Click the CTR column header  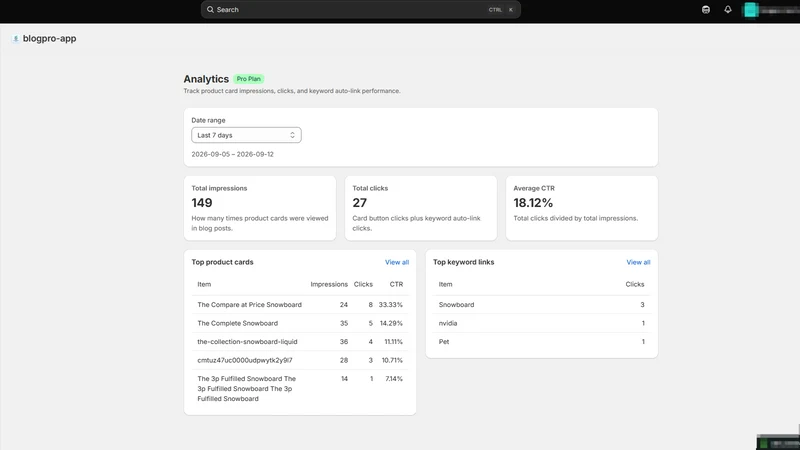click(396, 284)
